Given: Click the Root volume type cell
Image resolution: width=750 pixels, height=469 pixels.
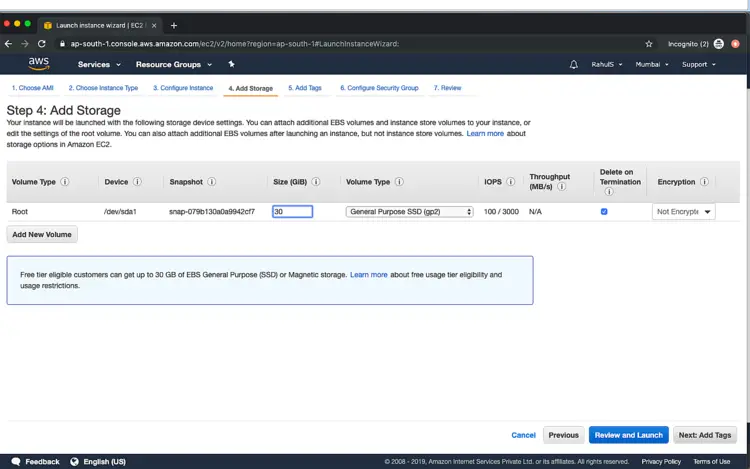Looking at the screenshot, I should point(20,211).
